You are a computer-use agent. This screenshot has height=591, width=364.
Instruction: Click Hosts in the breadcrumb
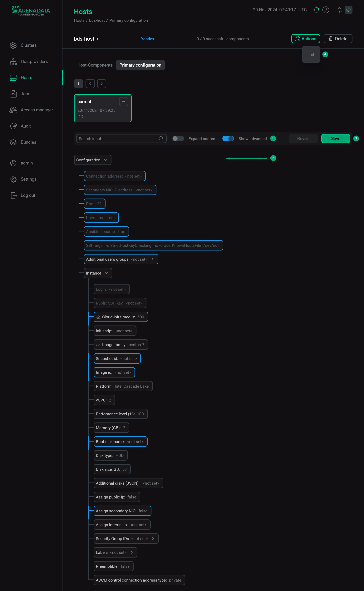click(79, 20)
